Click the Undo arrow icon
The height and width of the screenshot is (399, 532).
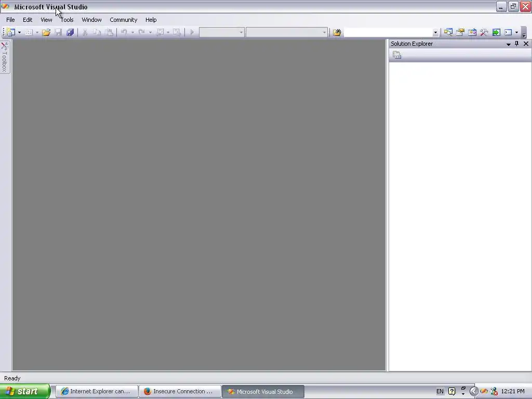[124, 32]
